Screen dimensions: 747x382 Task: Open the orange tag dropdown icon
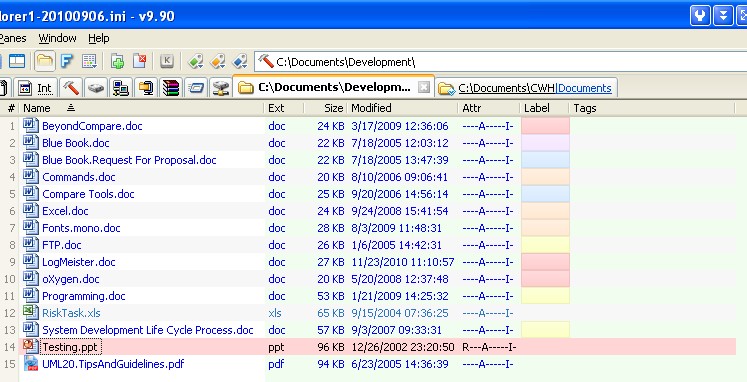[x=218, y=61]
